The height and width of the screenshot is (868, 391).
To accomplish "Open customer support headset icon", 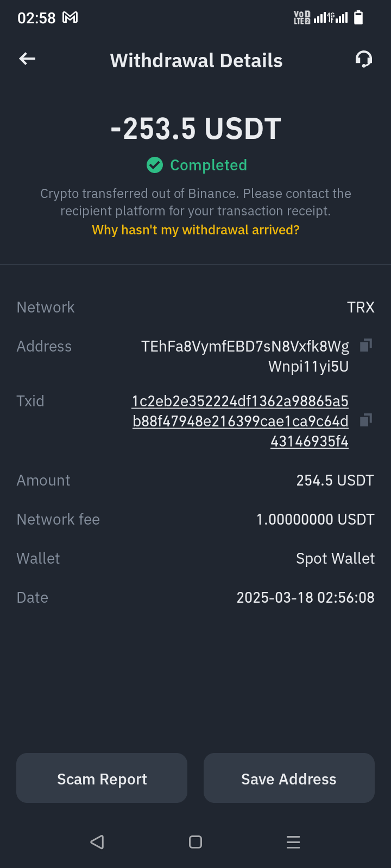I will point(363,59).
